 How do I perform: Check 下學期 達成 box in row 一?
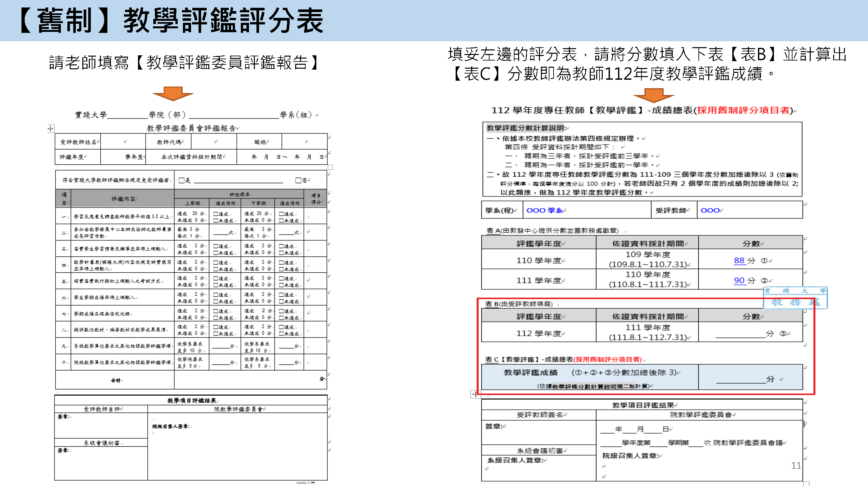[x=281, y=214]
